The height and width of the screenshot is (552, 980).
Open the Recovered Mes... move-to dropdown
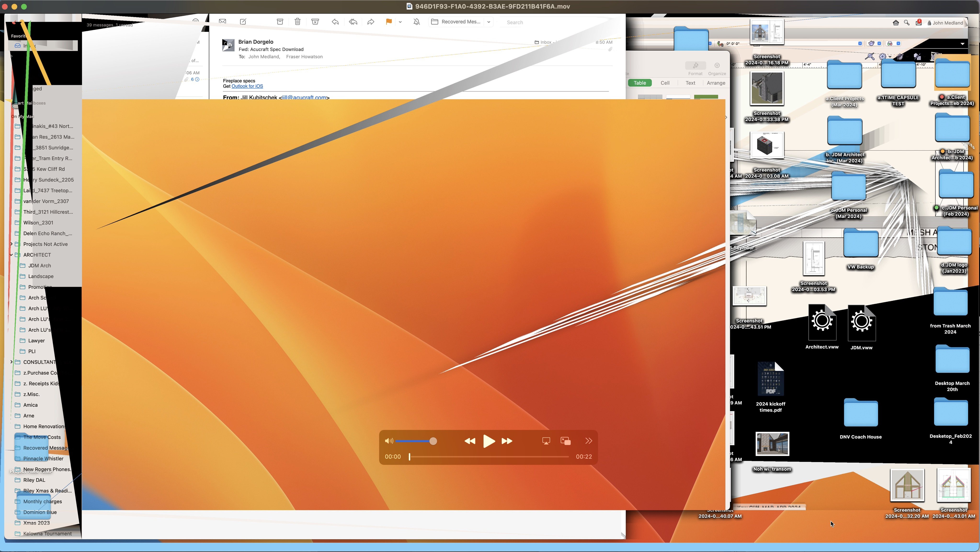(489, 22)
